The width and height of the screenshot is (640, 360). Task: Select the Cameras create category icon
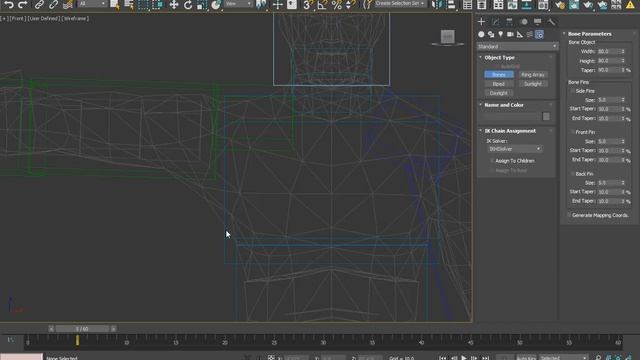[x=510, y=35]
